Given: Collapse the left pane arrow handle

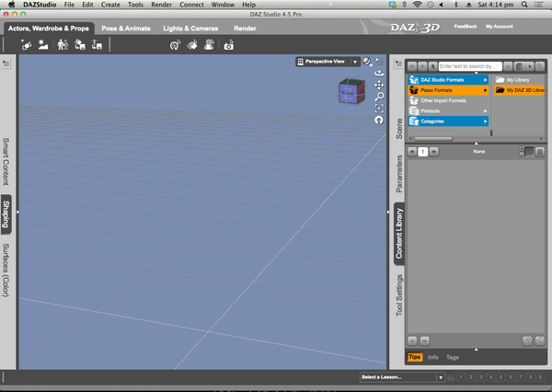Looking at the screenshot, I should 17,212.
